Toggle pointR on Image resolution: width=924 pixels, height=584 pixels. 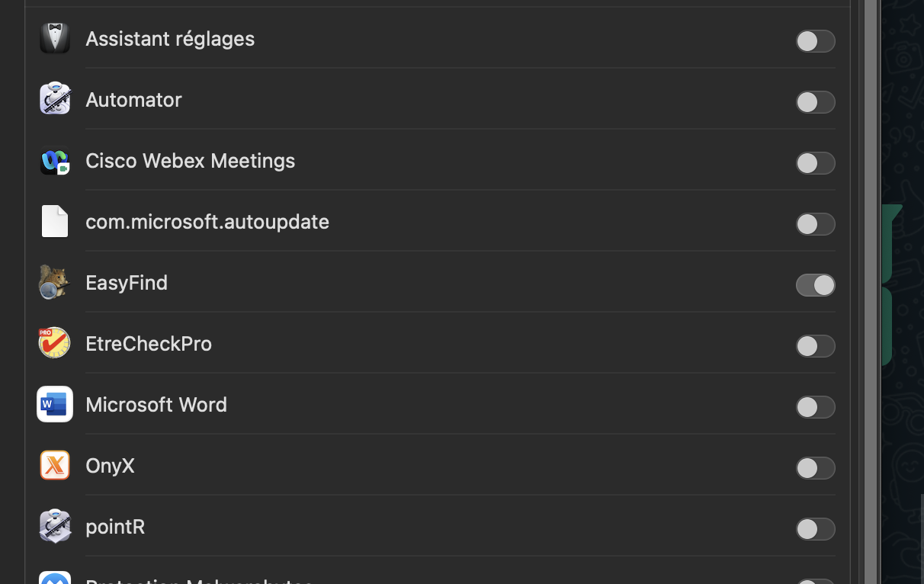(x=815, y=529)
